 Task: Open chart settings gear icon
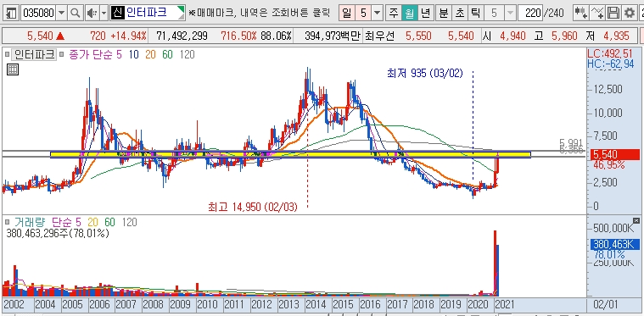point(629,14)
